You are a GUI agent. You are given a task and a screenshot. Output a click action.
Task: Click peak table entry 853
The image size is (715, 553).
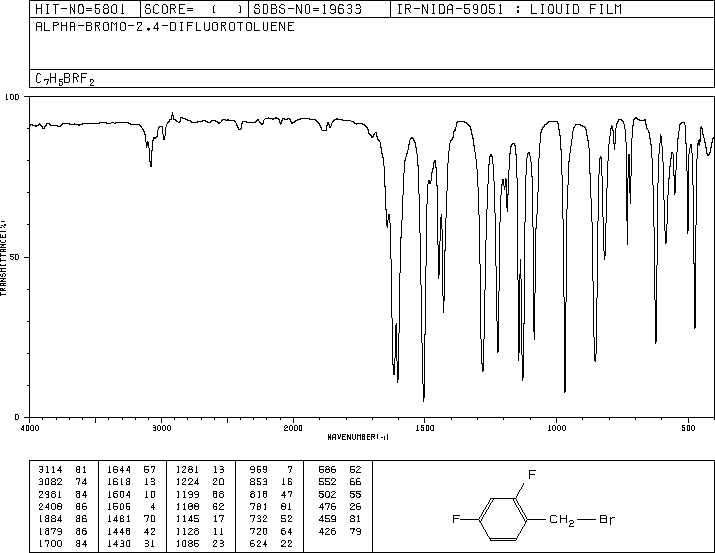259,482
